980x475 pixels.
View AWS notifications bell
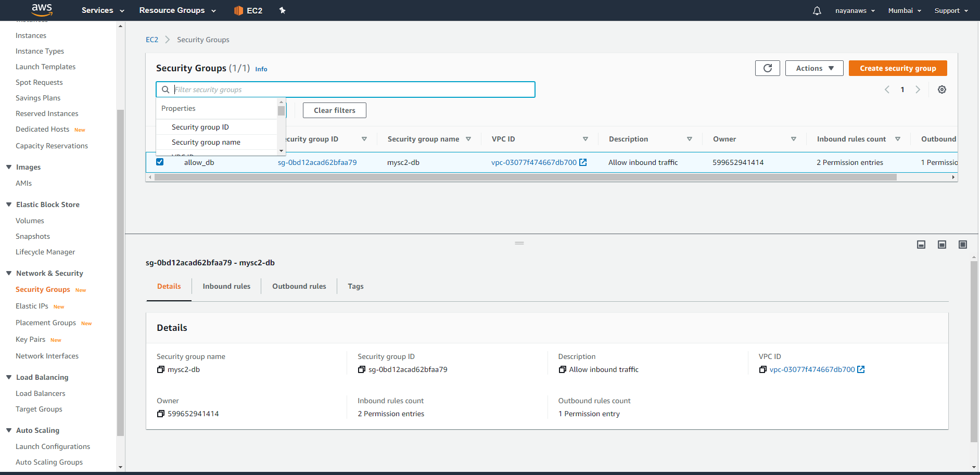816,10
